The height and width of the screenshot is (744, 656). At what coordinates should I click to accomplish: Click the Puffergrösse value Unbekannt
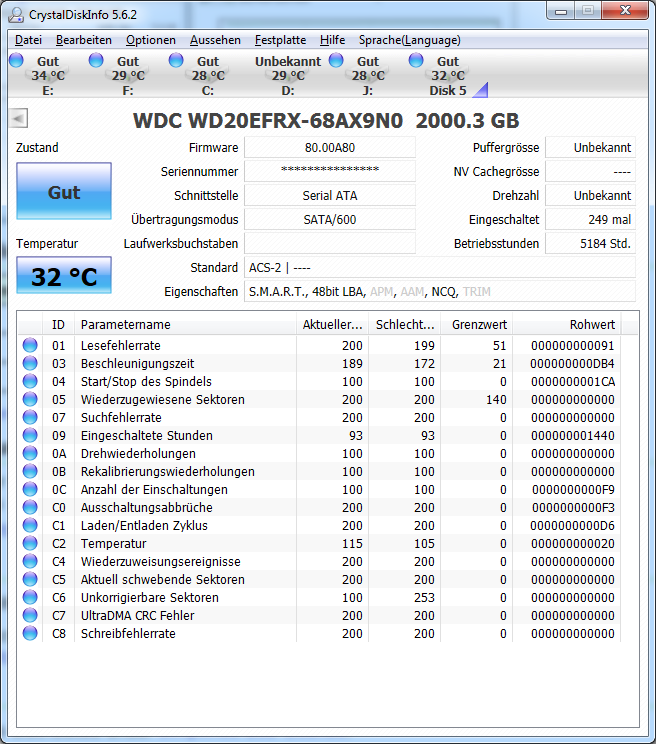tap(591, 148)
